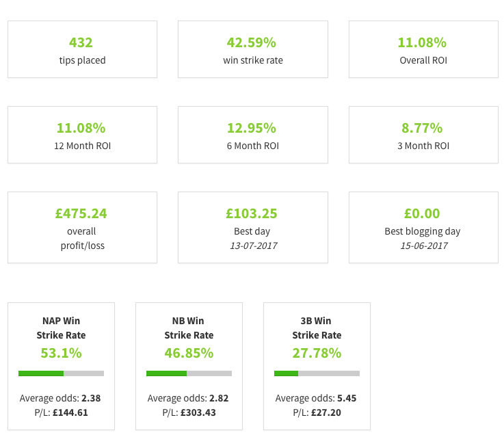Click the 13-07-2017 best day date
Viewport: 504px width, 448px height.
coord(252,246)
